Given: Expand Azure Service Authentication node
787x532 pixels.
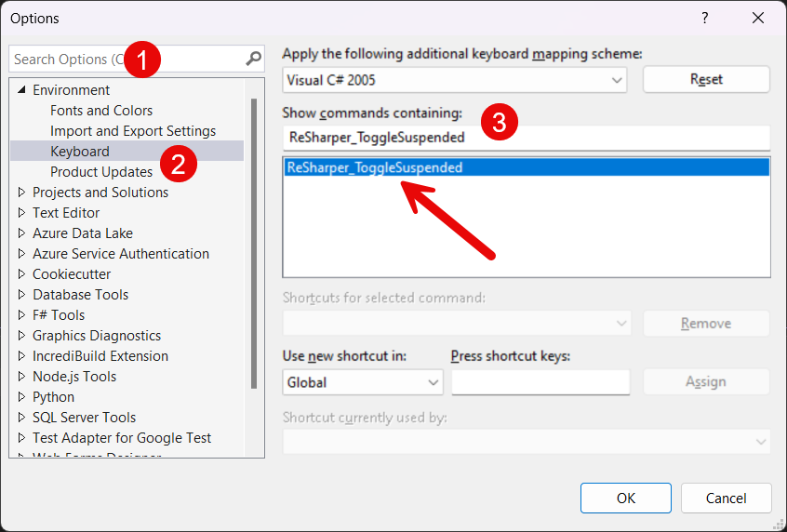Looking at the screenshot, I should point(21,254).
